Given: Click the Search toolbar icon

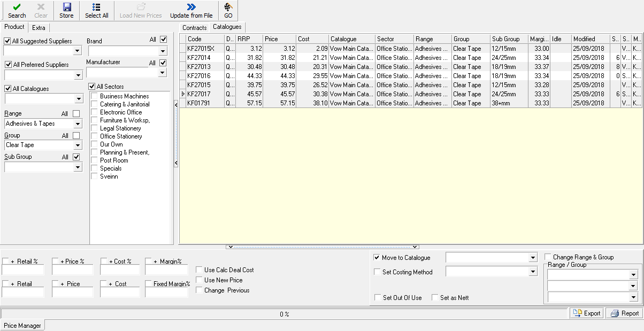Looking at the screenshot, I should pos(16,10).
